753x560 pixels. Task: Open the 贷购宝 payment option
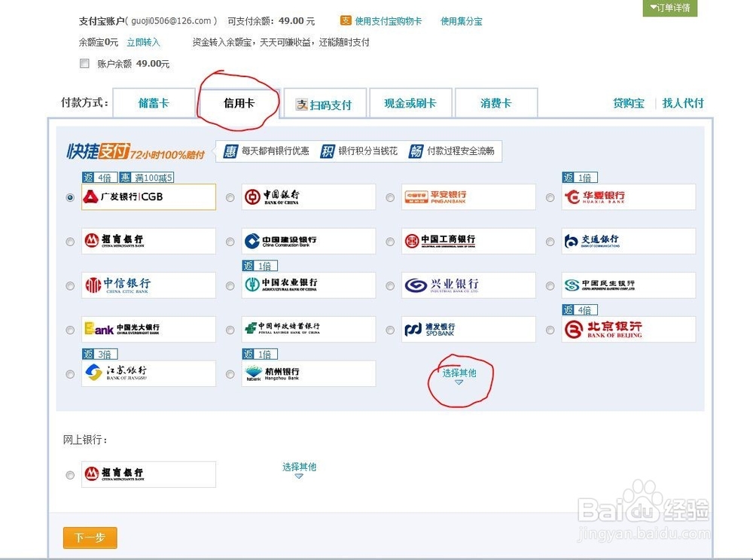[x=629, y=102]
